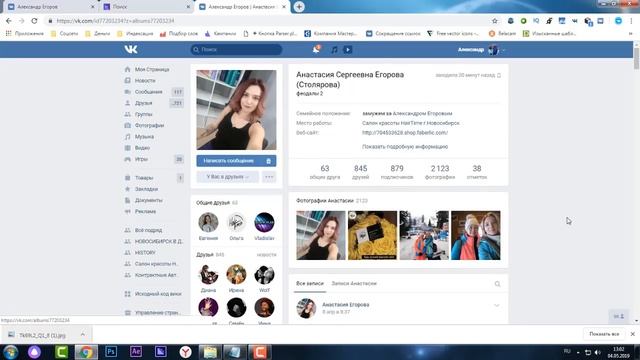
Task: Click the VK logo in header
Action: pyautogui.click(x=131, y=49)
